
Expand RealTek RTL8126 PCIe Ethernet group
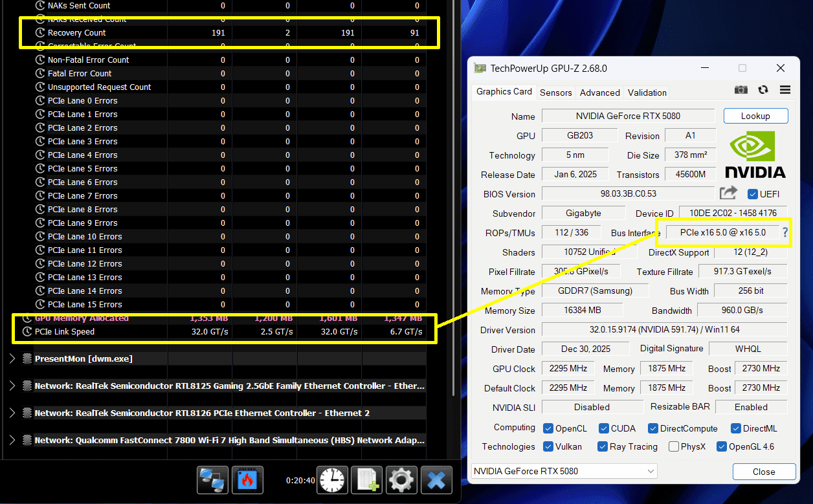(x=12, y=413)
